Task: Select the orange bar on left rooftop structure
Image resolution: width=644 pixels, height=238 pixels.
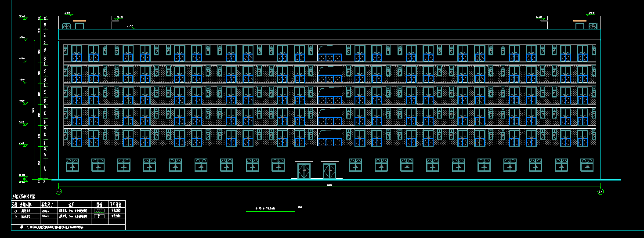Action: coord(80,21)
